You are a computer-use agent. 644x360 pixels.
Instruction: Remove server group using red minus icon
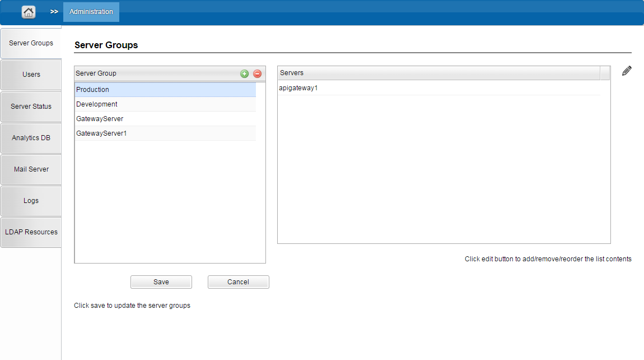[x=257, y=73]
